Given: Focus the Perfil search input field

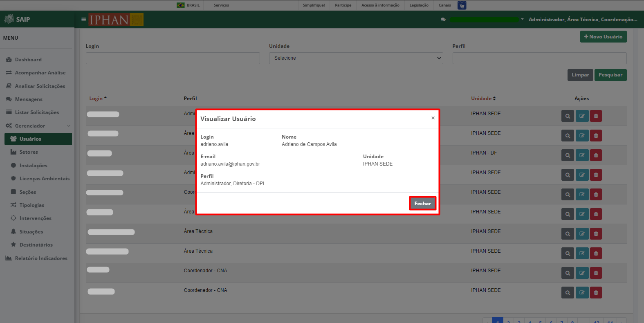Looking at the screenshot, I should 539,58.
